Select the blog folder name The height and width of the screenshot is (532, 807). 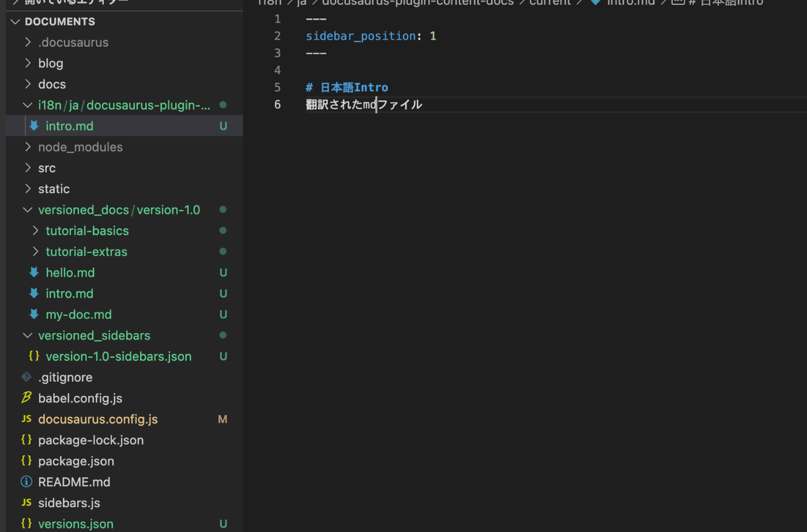coord(51,63)
